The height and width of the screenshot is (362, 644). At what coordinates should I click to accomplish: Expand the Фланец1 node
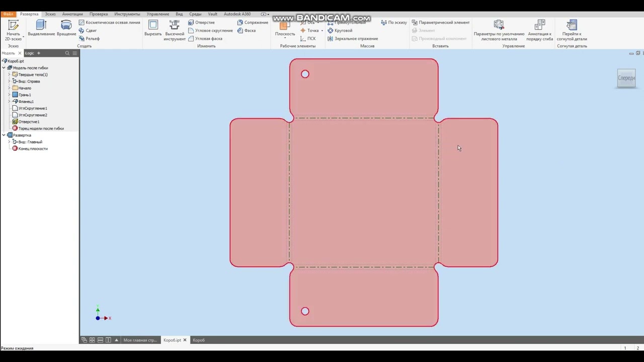(x=9, y=102)
